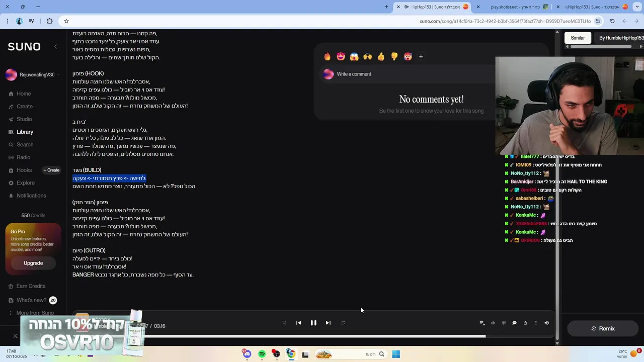Viewport: 644px width, 362px height.
Task: Click the SUNO logo
Action: coord(24,46)
